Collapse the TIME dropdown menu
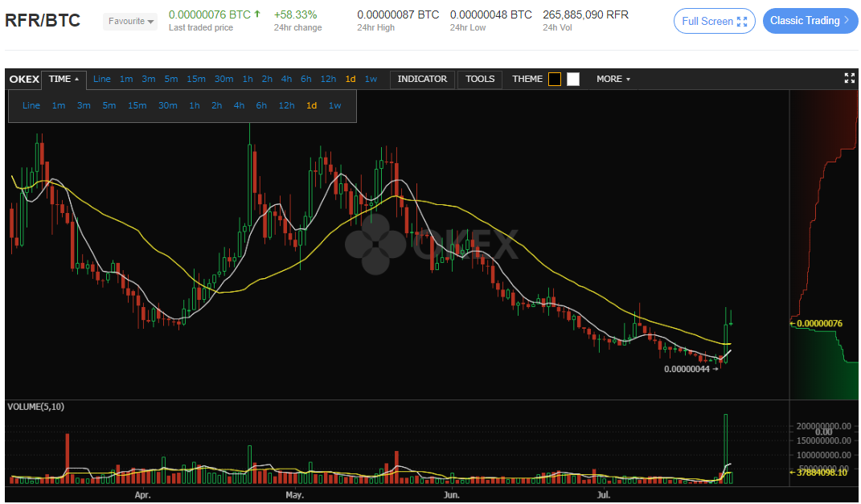This screenshot has height=504, width=861. [x=64, y=79]
